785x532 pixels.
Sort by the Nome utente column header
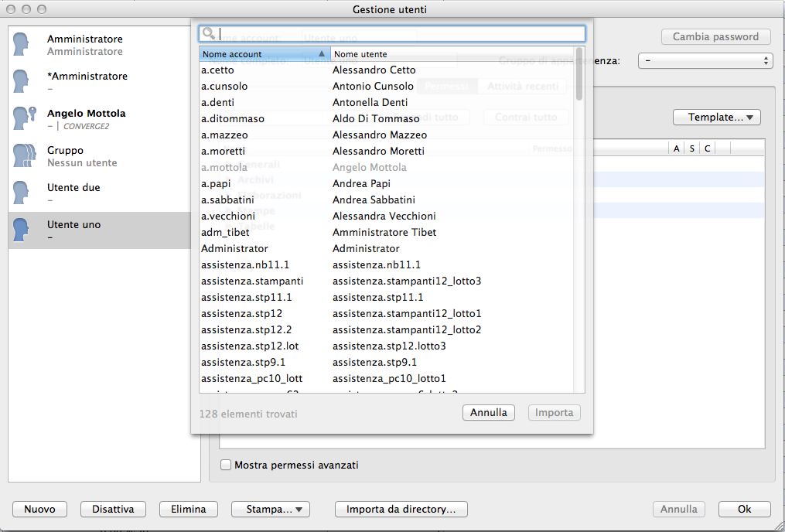(452, 54)
